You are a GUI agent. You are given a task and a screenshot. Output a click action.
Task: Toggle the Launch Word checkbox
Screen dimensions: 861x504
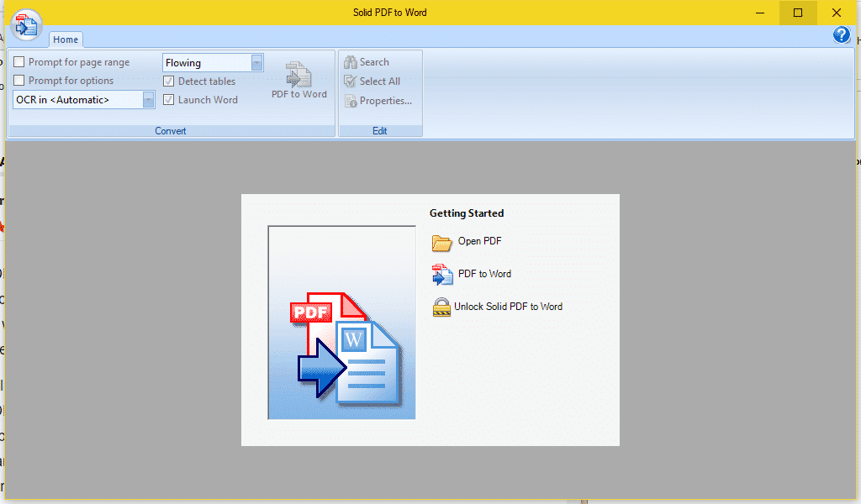click(168, 100)
